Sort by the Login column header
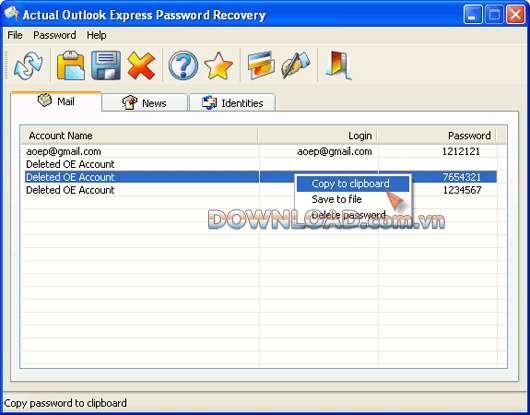The width and height of the screenshot is (530, 415). (318, 136)
